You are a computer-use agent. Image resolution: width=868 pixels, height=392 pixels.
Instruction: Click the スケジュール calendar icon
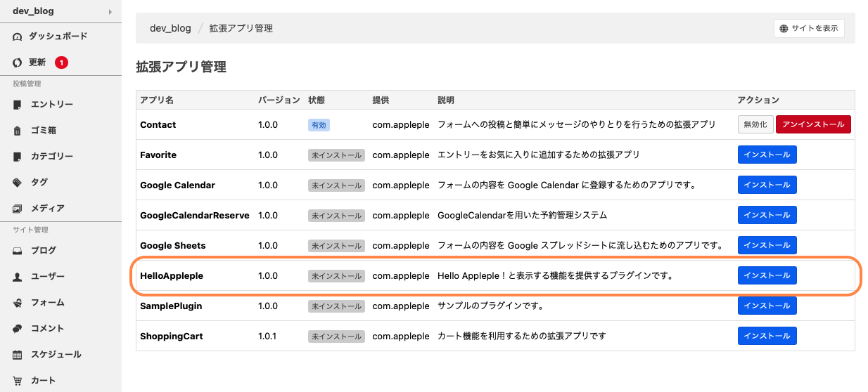click(18, 355)
